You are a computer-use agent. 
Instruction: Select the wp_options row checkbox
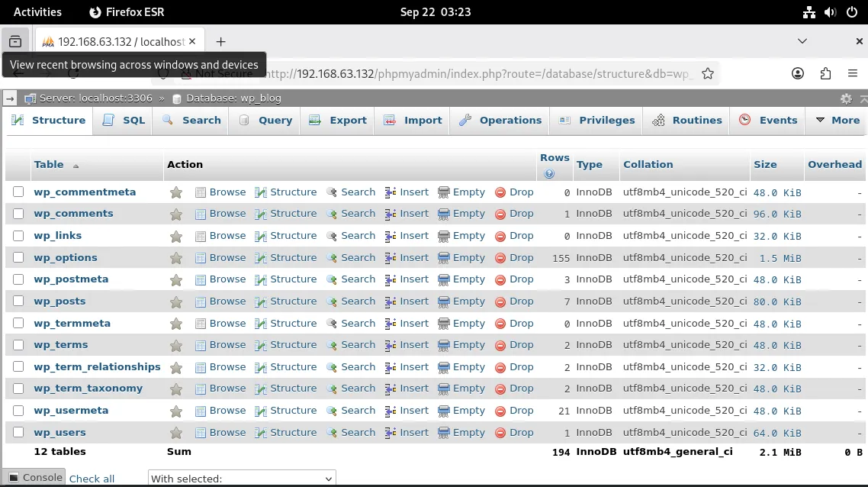(18, 257)
